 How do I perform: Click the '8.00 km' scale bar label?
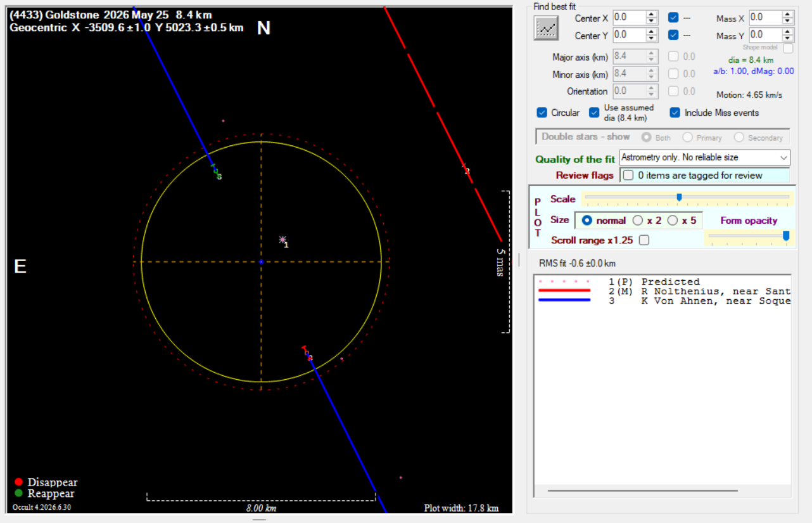point(261,508)
